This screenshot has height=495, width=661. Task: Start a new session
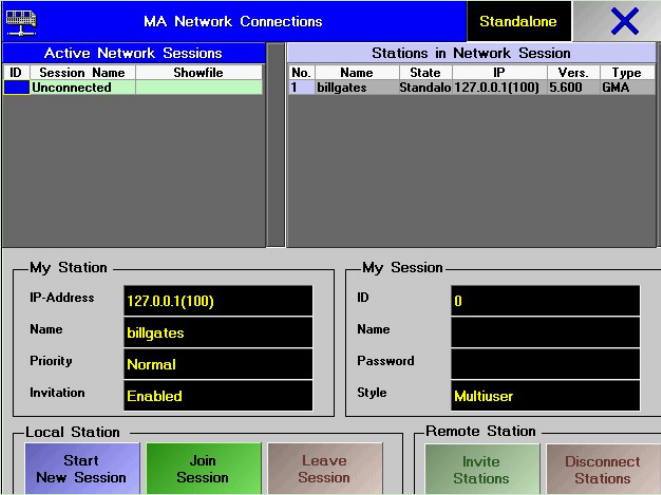coord(82,468)
